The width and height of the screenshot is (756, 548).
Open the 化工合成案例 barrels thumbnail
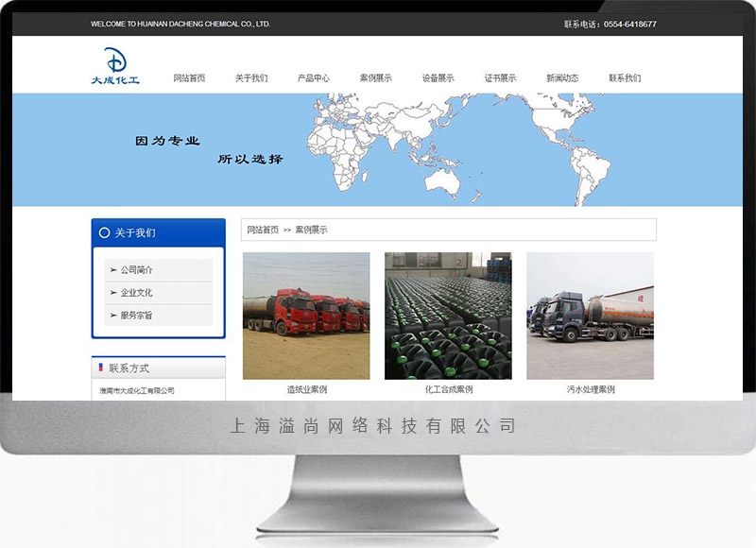coord(448,316)
